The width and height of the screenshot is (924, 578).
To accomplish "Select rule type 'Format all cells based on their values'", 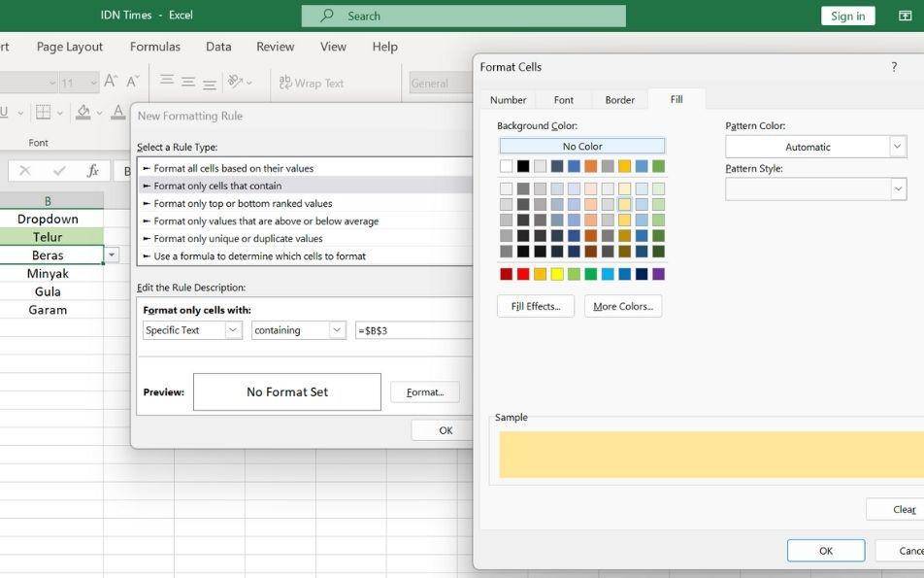I will pos(305,168).
